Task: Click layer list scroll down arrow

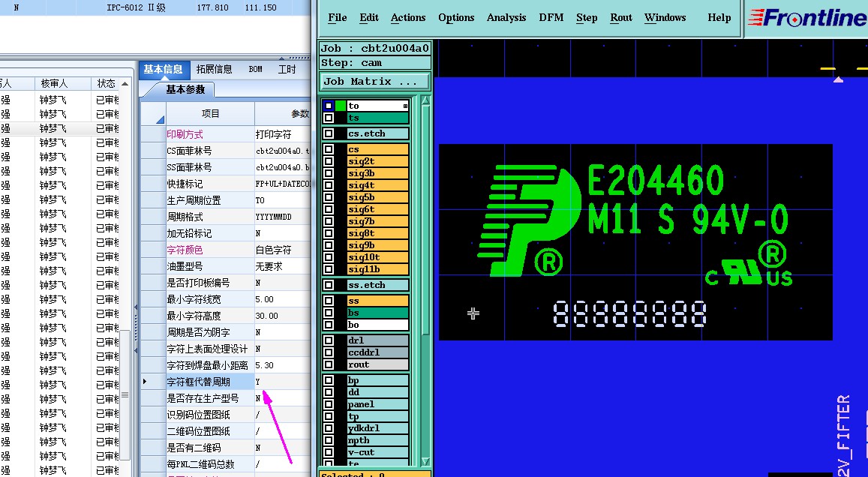Action: pyautogui.click(x=425, y=461)
